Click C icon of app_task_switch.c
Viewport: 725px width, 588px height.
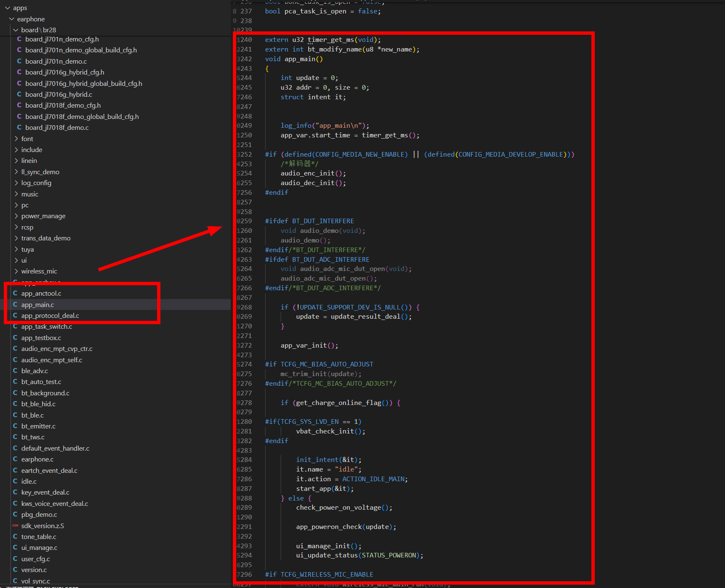click(x=15, y=326)
